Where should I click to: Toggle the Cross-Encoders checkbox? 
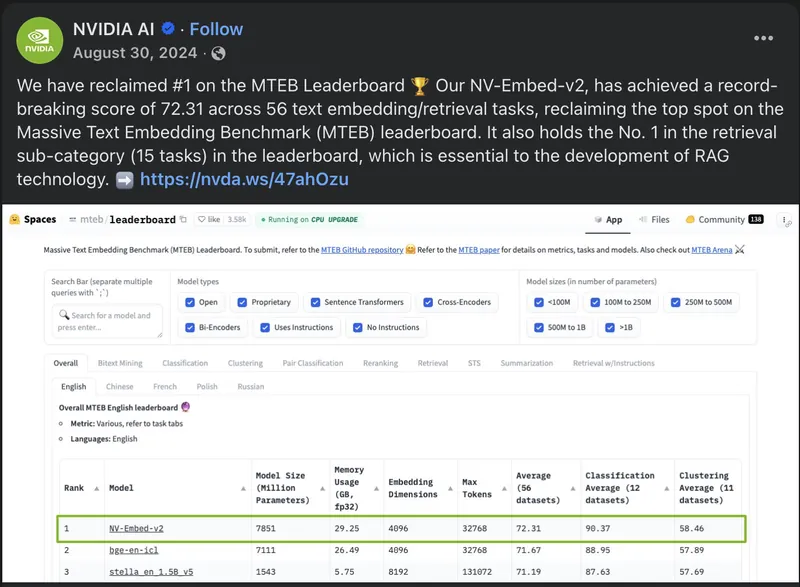pyautogui.click(x=428, y=302)
